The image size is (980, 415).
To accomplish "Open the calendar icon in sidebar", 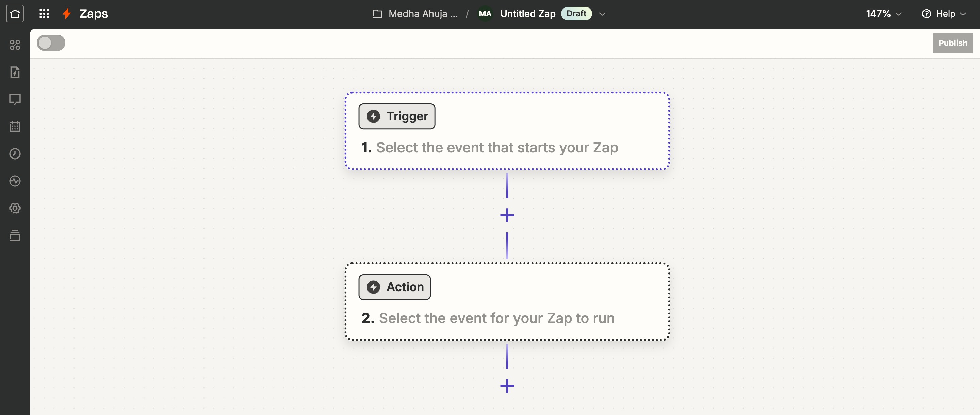I will [x=15, y=126].
